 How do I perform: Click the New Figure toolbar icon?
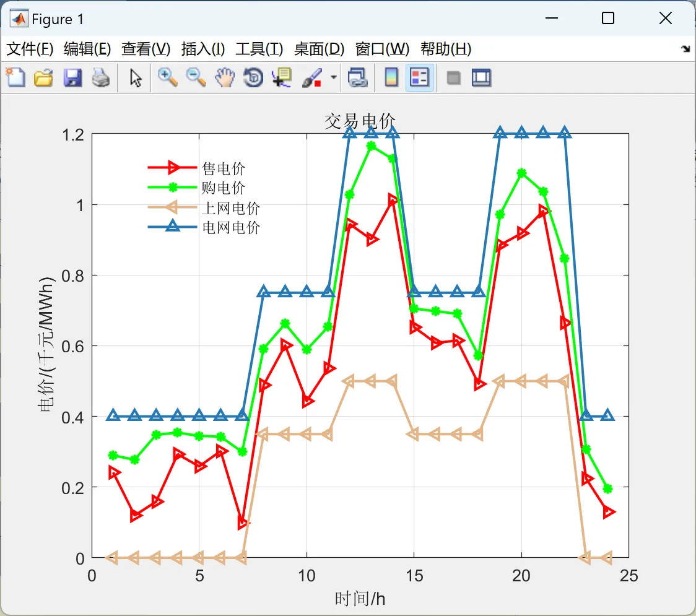[x=15, y=77]
